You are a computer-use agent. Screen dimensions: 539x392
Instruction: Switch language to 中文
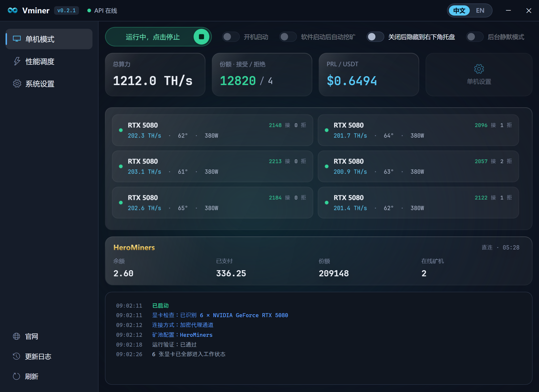pyautogui.click(x=459, y=11)
